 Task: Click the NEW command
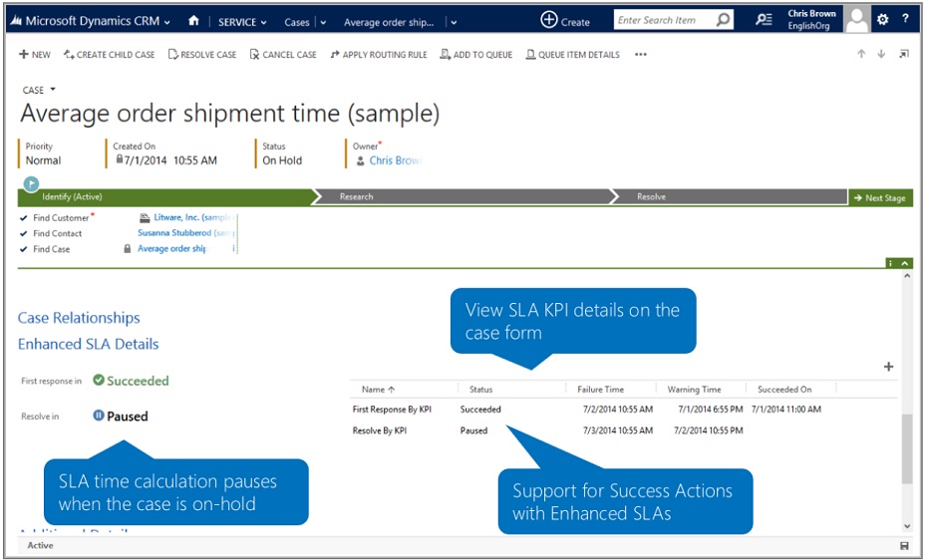pos(35,54)
